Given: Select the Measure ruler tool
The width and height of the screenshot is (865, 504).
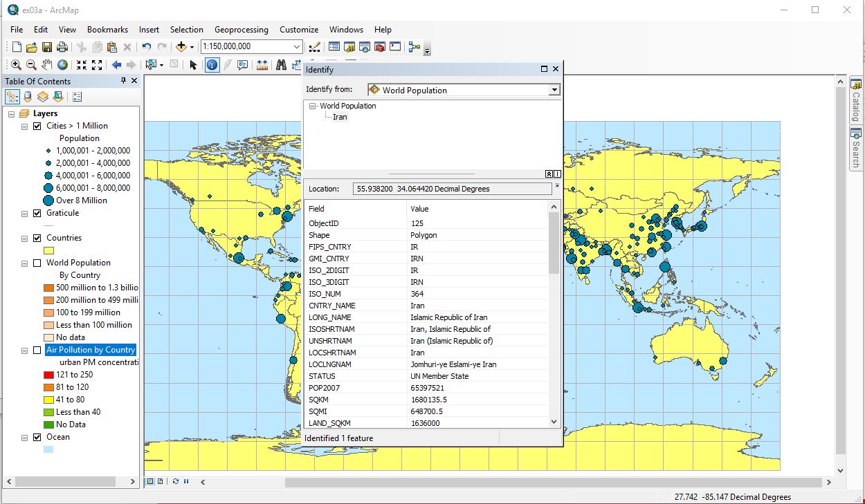Looking at the screenshot, I should (262, 65).
